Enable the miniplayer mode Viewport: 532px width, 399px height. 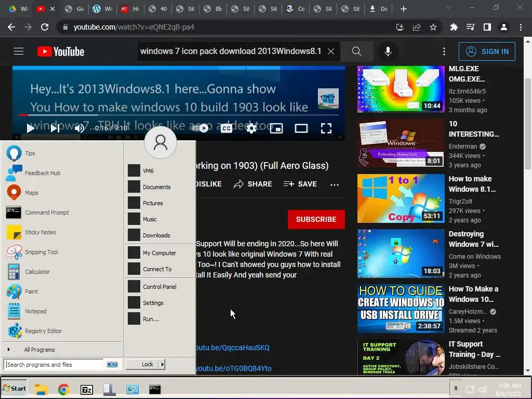click(276, 128)
